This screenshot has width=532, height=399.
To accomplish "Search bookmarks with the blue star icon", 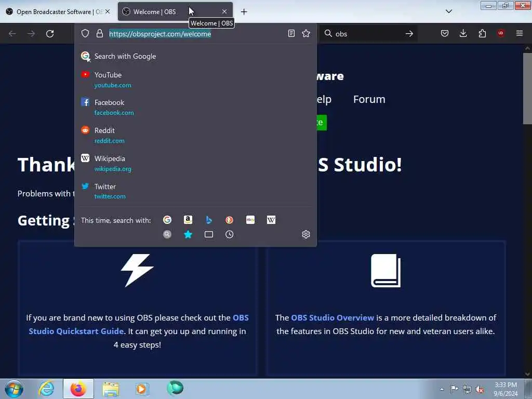I will point(188,234).
